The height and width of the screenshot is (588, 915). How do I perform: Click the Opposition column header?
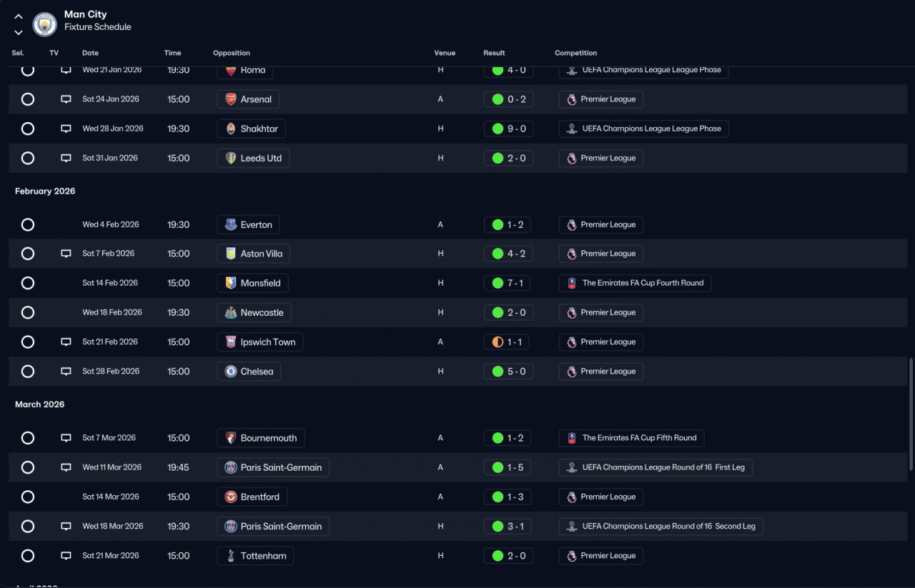pos(232,53)
